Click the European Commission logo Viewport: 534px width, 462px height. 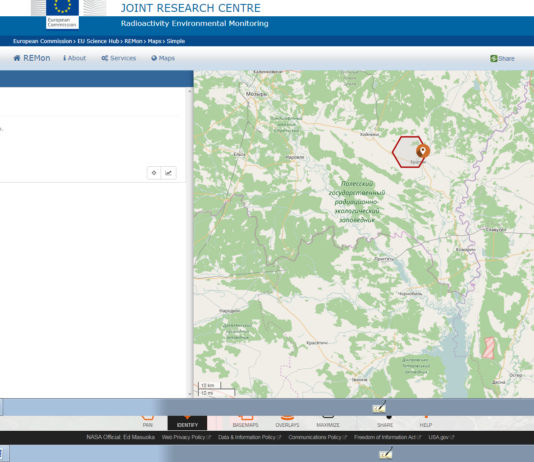tap(62, 14)
